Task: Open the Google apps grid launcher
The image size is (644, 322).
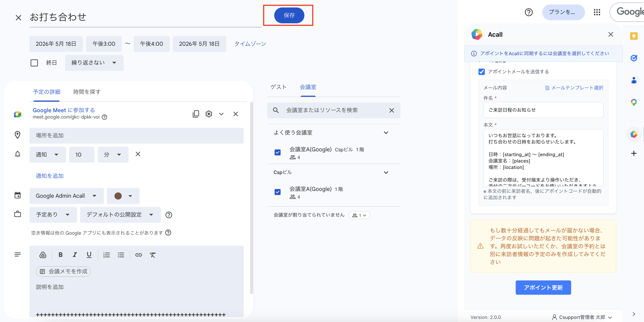Action: pyautogui.click(x=597, y=12)
